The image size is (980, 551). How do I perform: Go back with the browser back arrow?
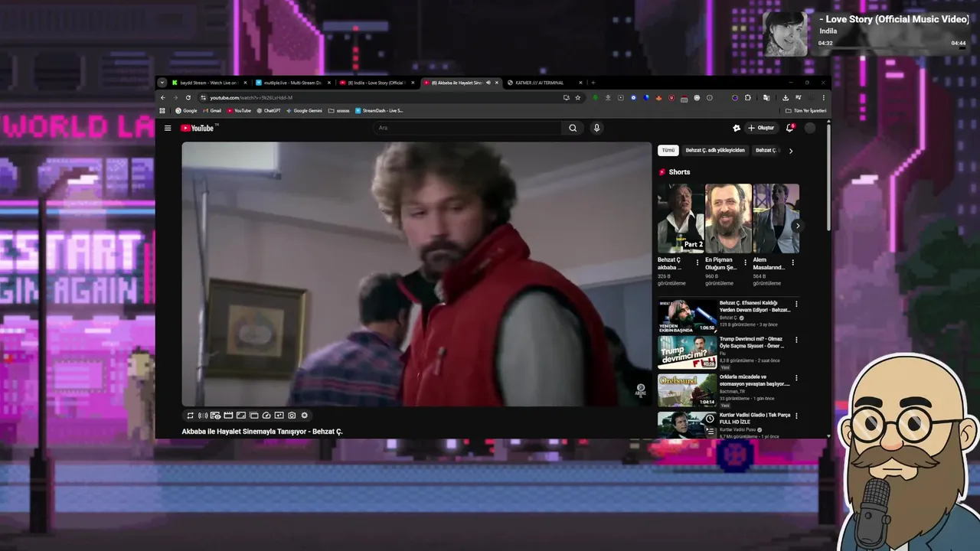162,97
